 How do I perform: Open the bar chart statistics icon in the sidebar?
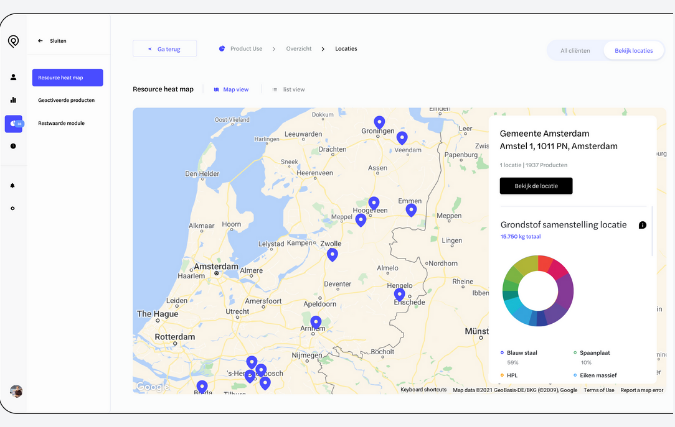13,100
